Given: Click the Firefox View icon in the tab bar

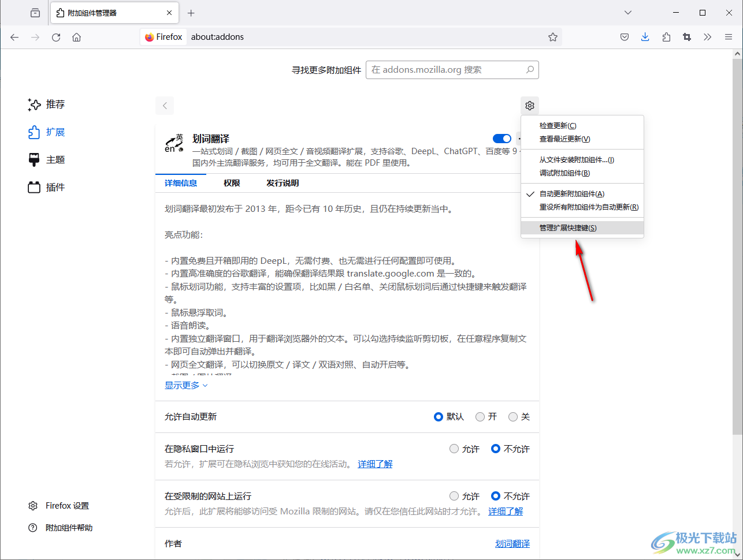Looking at the screenshot, I should [x=35, y=13].
